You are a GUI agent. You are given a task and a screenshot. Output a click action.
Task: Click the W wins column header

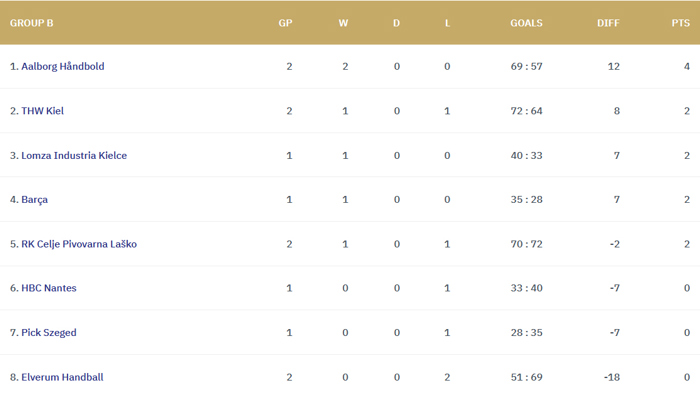pyautogui.click(x=343, y=23)
